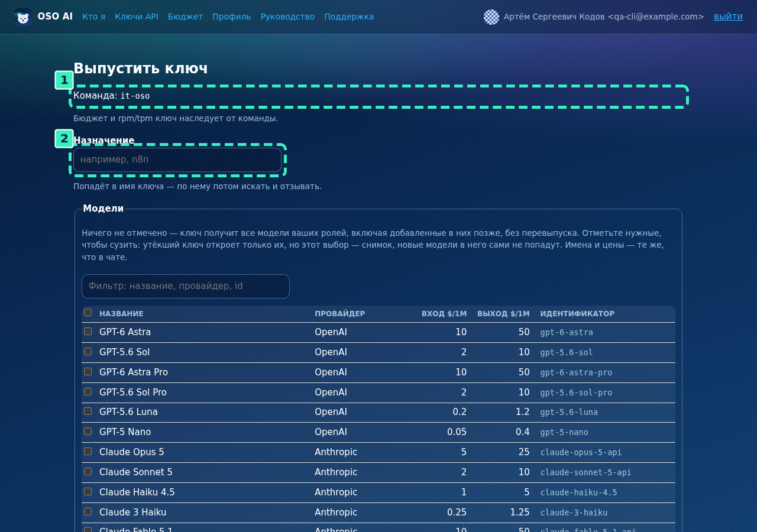The height and width of the screenshot is (532, 757).
Task: Check the GPT-5.6 Sol checkbox
Action: pos(88,352)
